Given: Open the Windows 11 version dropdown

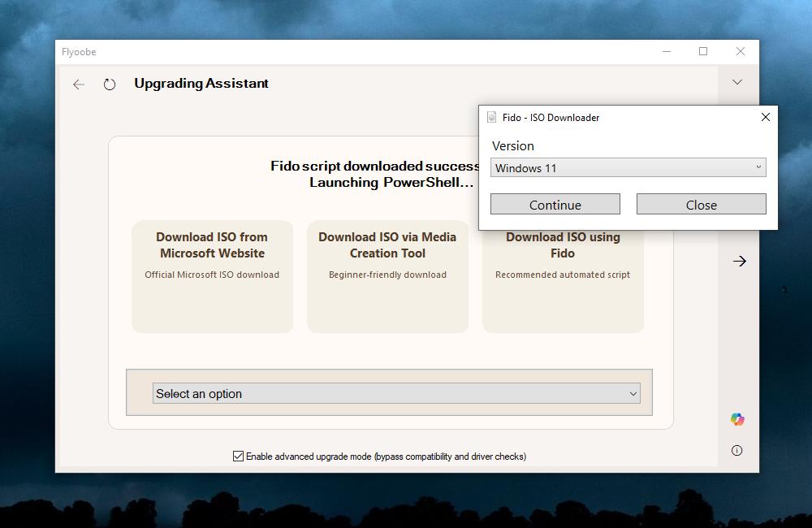Looking at the screenshot, I should pyautogui.click(x=628, y=167).
